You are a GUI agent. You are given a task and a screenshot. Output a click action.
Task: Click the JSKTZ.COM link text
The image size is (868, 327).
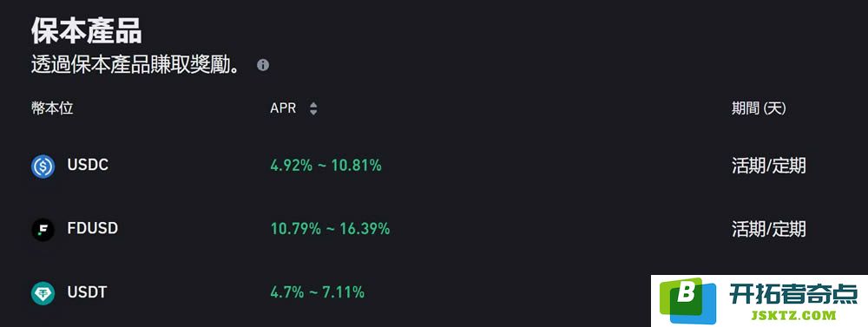click(x=794, y=316)
